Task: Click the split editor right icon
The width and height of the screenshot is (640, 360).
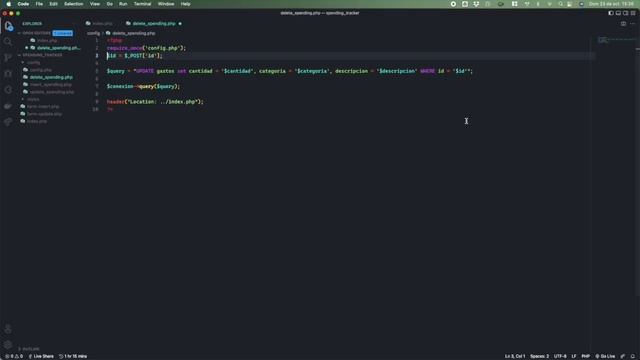Action: tap(623, 24)
